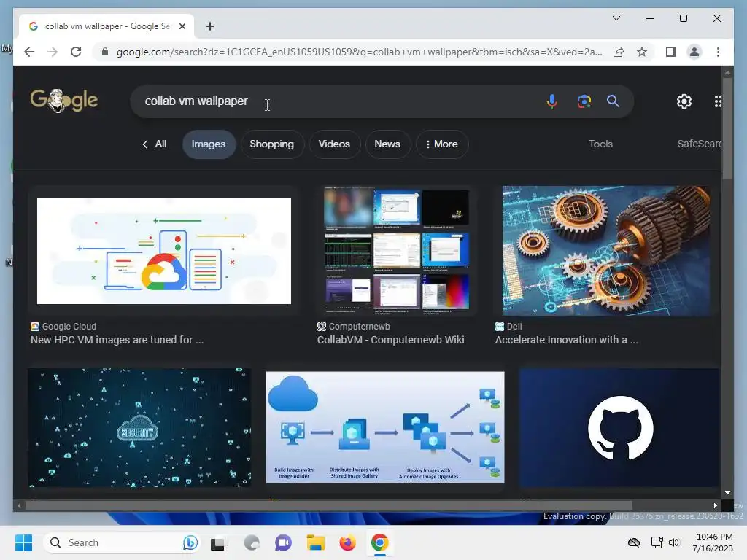Open the network tray icon
The image size is (747, 560).
657,542
